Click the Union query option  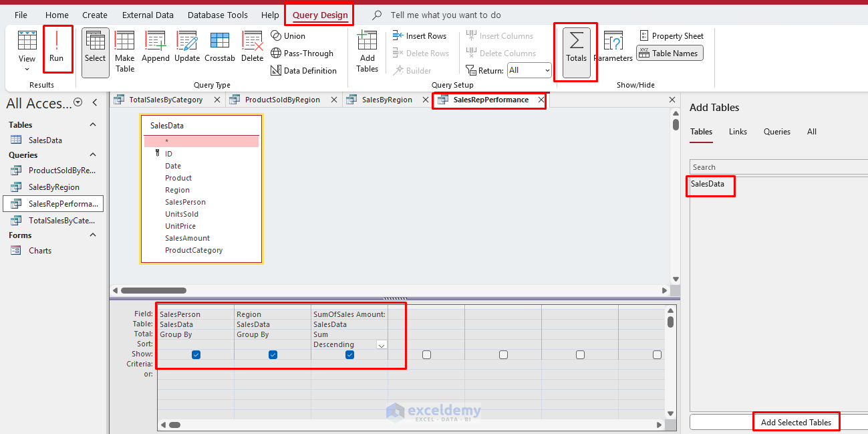pyautogui.click(x=288, y=36)
